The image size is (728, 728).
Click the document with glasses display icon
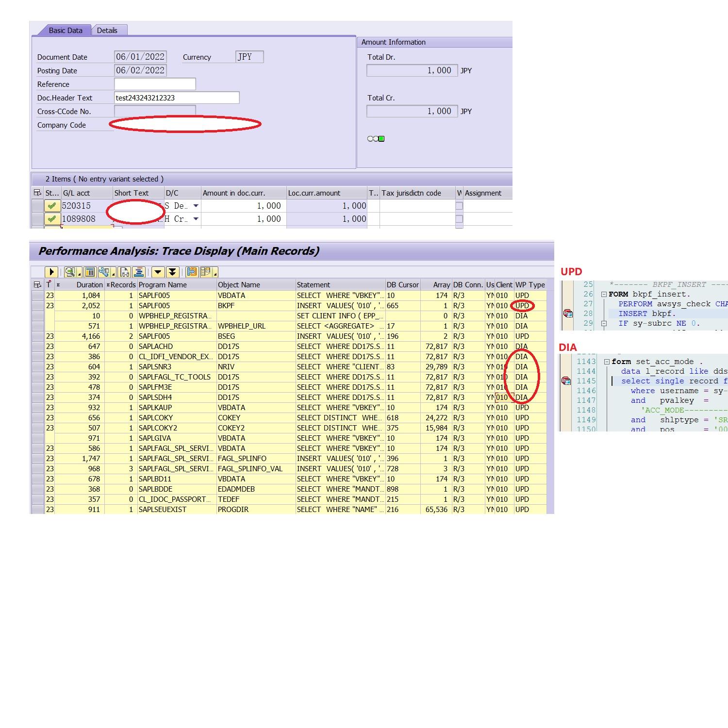tap(125, 272)
